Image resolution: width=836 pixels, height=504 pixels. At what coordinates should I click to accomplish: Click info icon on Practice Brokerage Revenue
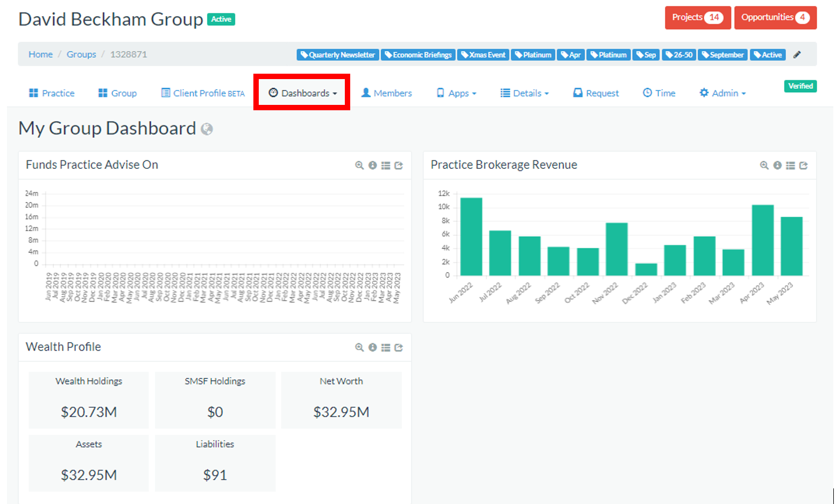point(777,166)
